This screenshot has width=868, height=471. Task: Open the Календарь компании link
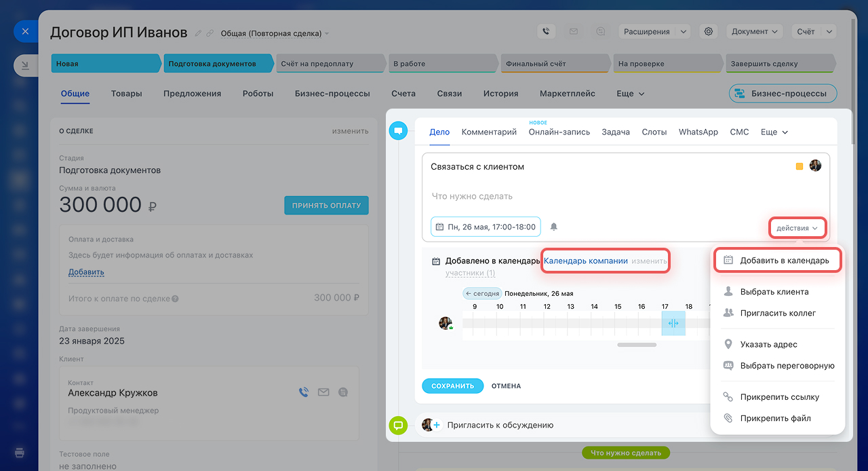(586, 261)
